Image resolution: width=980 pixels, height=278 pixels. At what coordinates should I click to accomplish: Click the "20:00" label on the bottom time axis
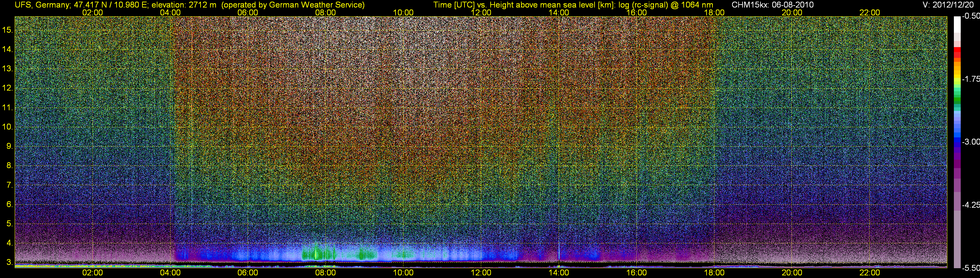tap(792, 273)
